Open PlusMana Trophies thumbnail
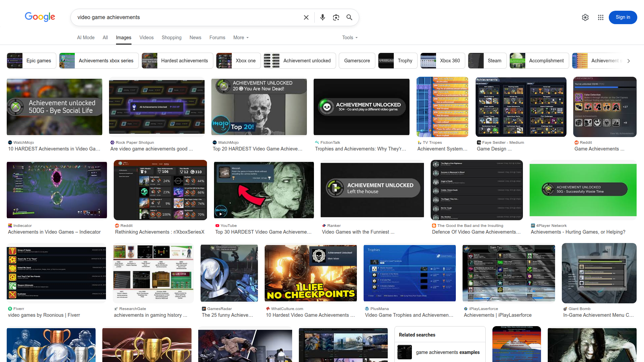Screen dimensions: 644x362 click(410, 273)
